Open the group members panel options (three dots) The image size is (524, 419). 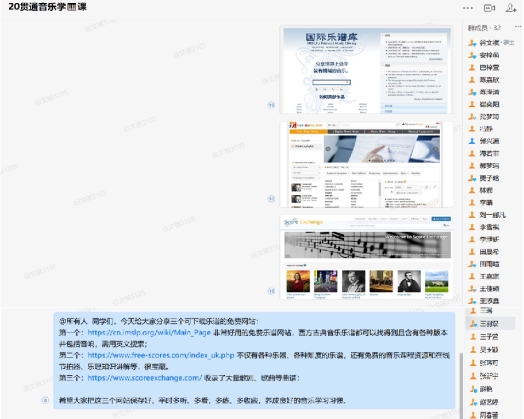point(518,27)
